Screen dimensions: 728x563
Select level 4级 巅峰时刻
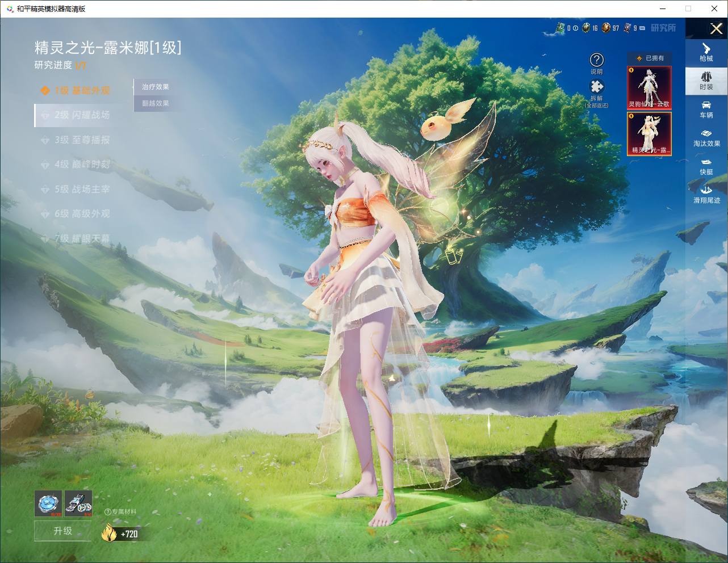click(76, 165)
